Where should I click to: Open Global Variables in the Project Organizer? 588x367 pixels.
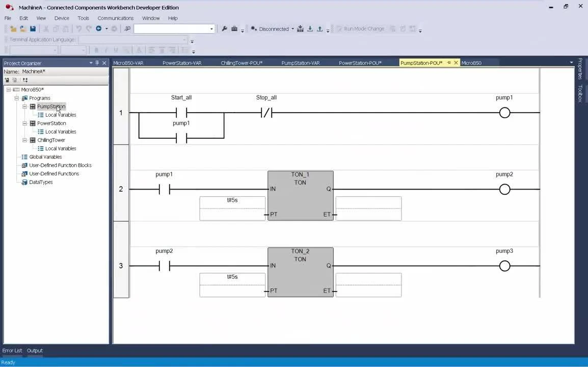(45, 156)
